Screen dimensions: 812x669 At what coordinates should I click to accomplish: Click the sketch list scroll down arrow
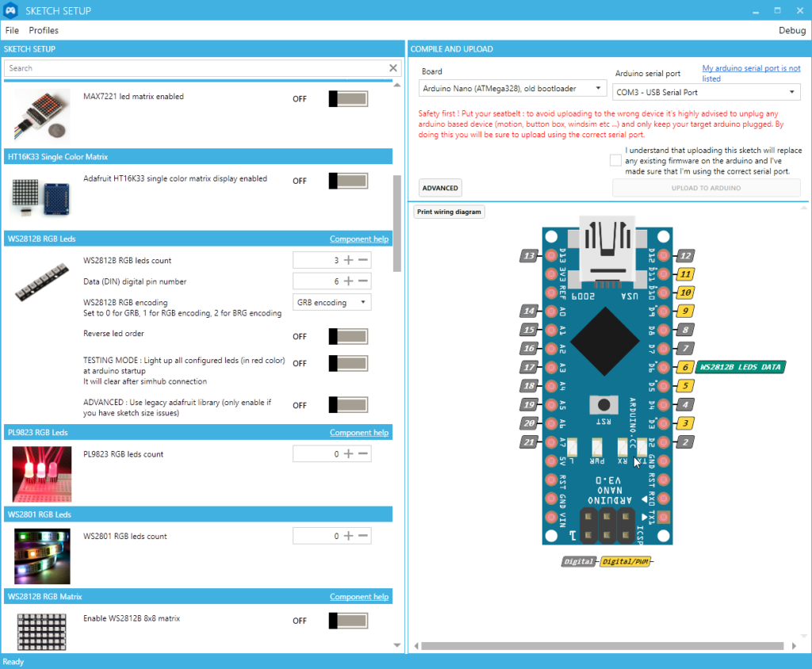coord(397,645)
